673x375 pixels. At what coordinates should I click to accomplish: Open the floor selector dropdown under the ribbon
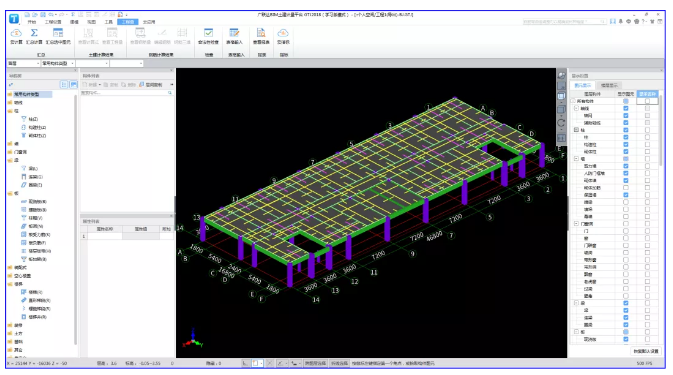pos(24,64)
